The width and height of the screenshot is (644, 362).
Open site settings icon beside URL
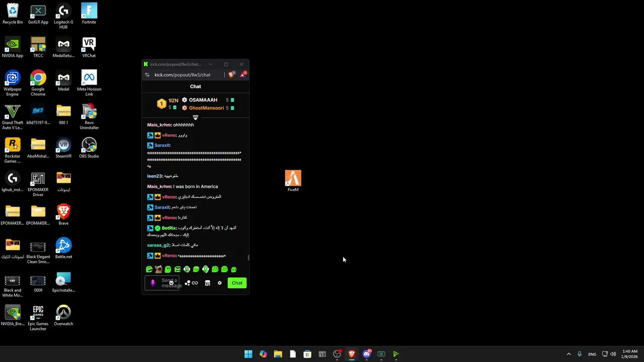147,75
